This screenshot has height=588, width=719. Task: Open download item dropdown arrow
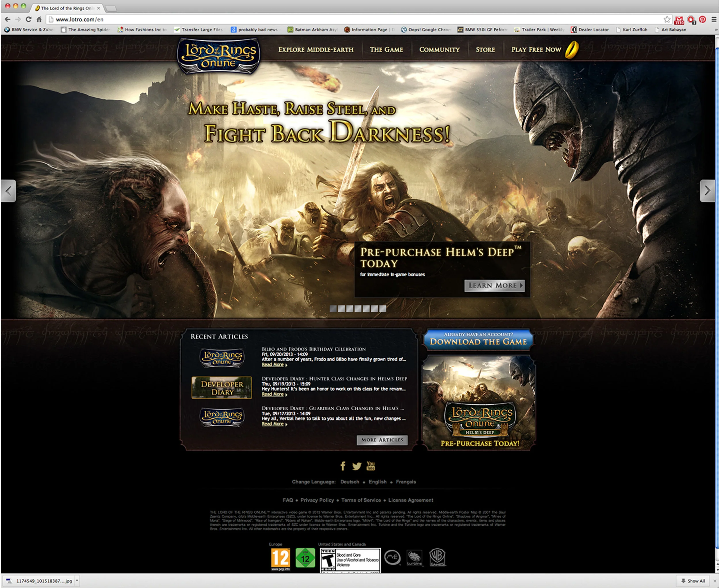coord(77,581)
